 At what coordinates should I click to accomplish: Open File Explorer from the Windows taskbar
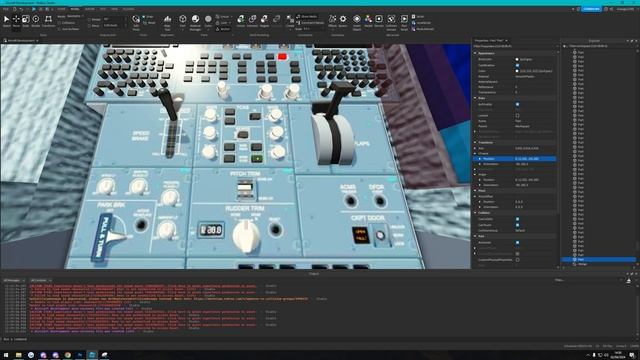pos(18,355)
